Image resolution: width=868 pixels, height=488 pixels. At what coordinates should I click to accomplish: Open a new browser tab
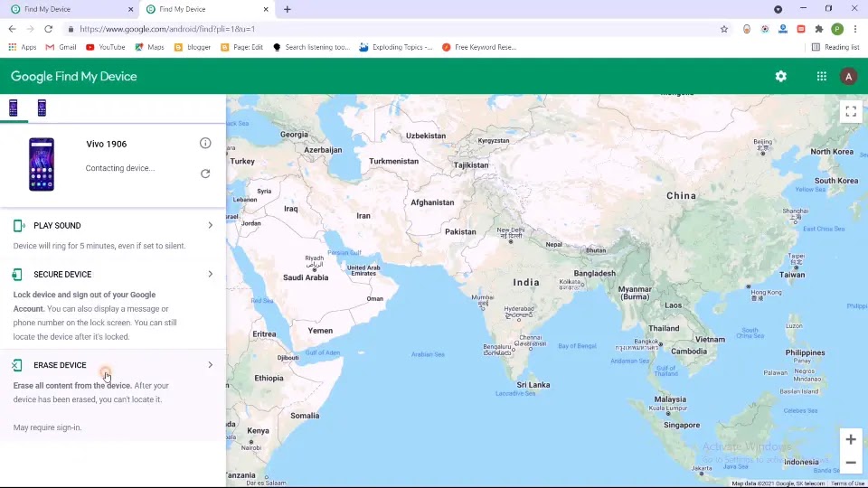point(288,9)
